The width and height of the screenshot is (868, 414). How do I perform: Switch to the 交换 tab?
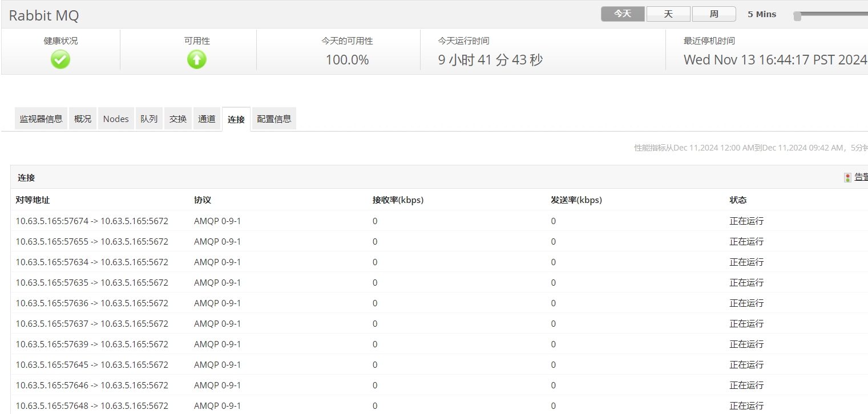point(178,119)
